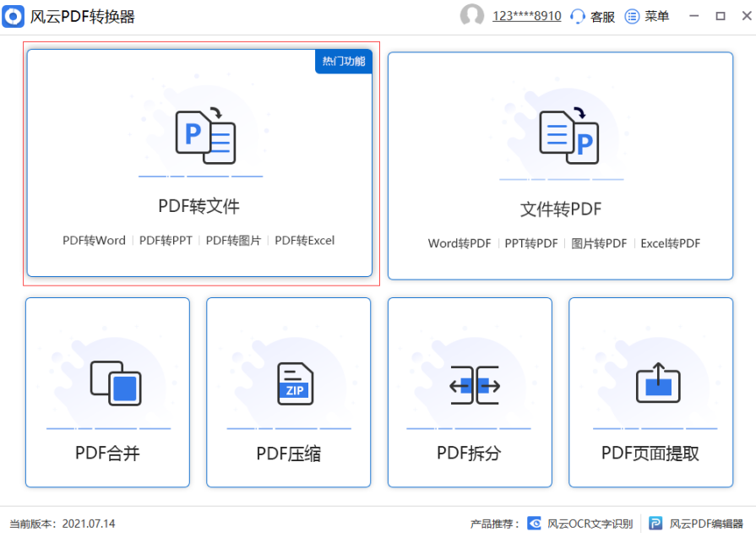Click the PDF页面提取 extract icon
Screen dimensions: 756x538
658,383
